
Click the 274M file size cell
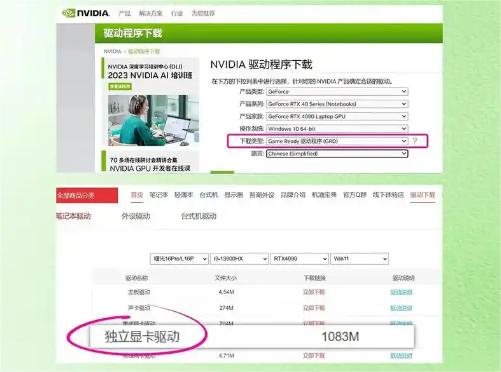[226, 308]
